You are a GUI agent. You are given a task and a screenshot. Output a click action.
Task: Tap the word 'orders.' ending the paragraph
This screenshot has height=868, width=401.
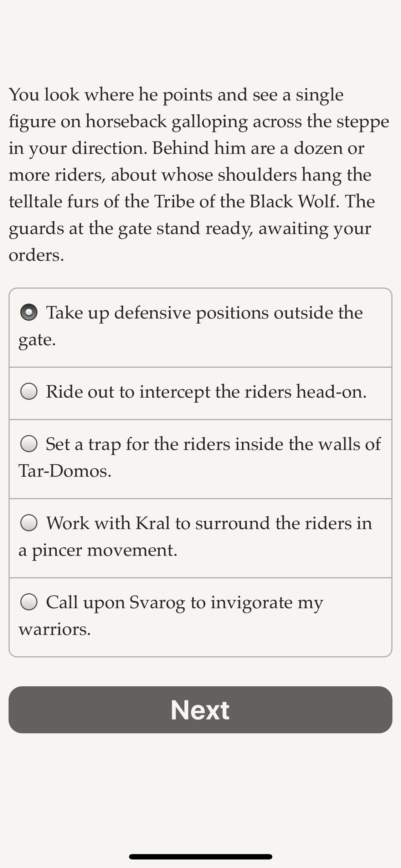click(x=36, y=255)
